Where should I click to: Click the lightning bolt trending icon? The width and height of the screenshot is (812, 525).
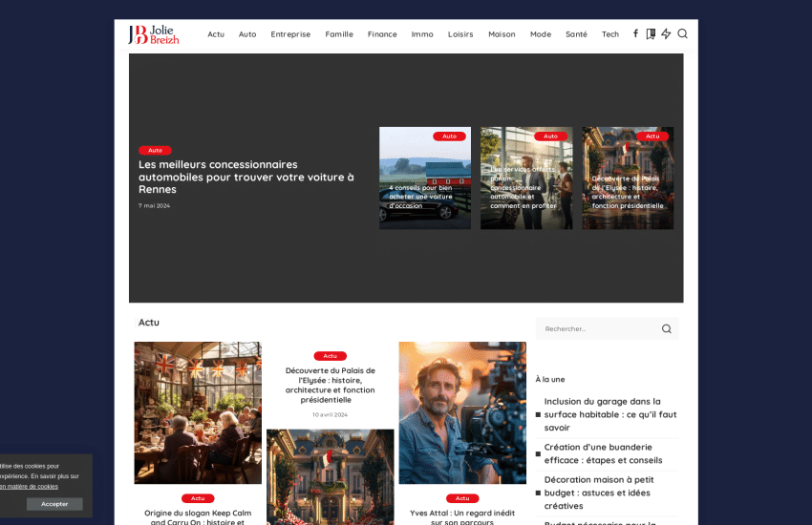coord(666,34)
